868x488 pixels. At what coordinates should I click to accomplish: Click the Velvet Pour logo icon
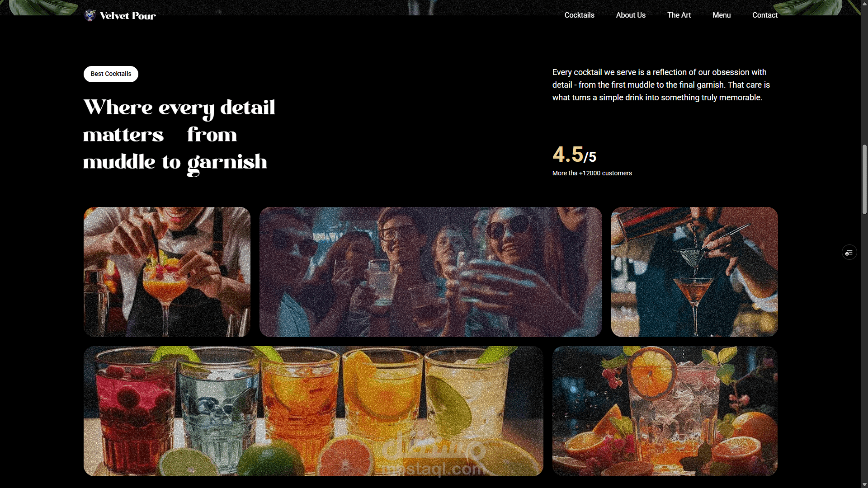pyautogui.click(x=90, y=15)
